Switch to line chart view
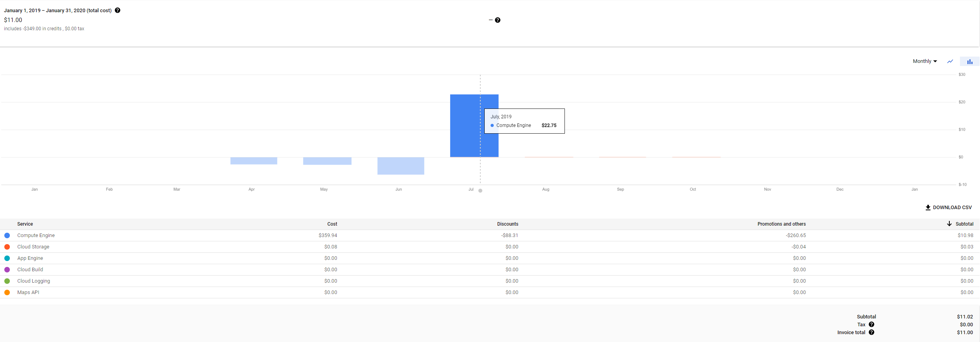The width and height of the screenshot is (980, 342). point(950,61)
